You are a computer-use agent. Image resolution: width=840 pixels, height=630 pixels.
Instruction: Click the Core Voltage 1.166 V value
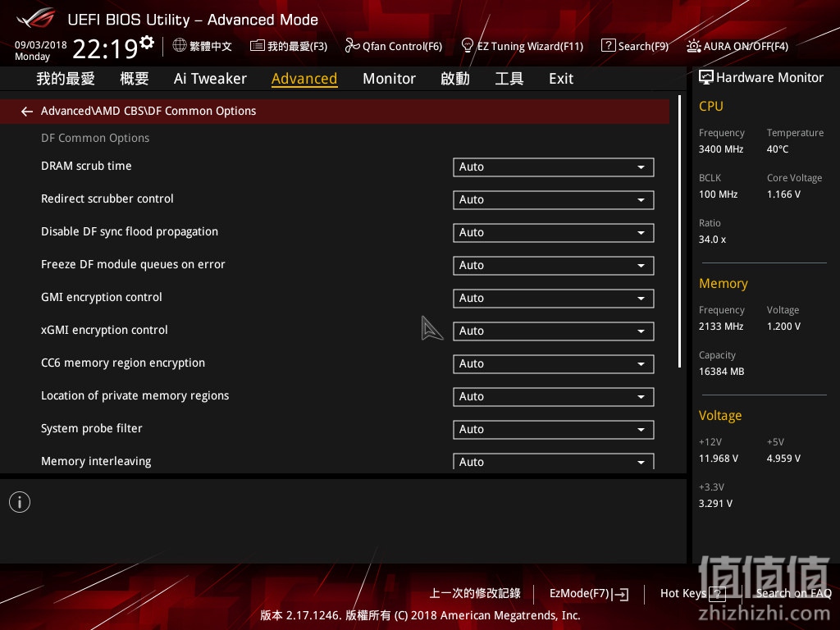tap(783, 194)
